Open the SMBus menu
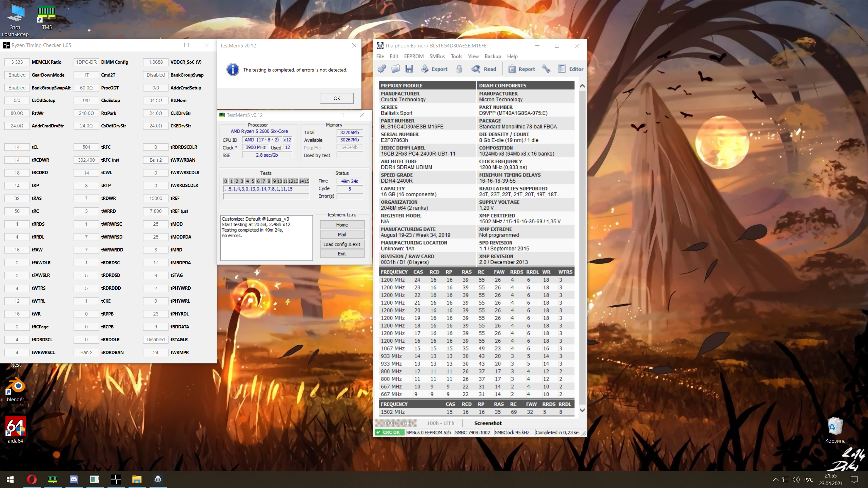 pos(437,56)
